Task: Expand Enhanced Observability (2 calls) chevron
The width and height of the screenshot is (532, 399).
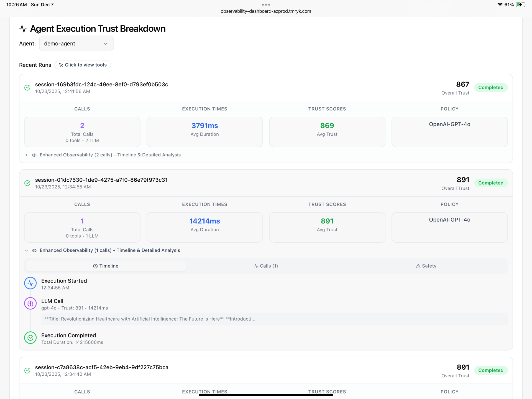Action: tap(26, 155)
